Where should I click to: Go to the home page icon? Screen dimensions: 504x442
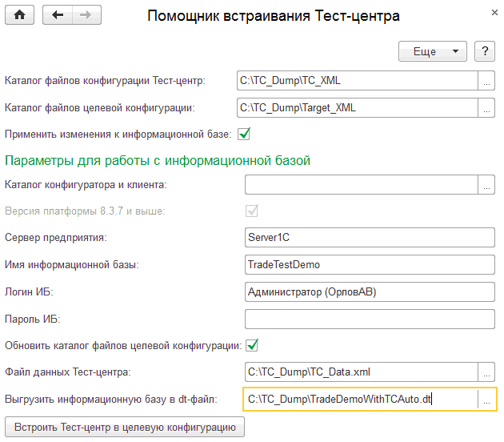pos(20,14)
